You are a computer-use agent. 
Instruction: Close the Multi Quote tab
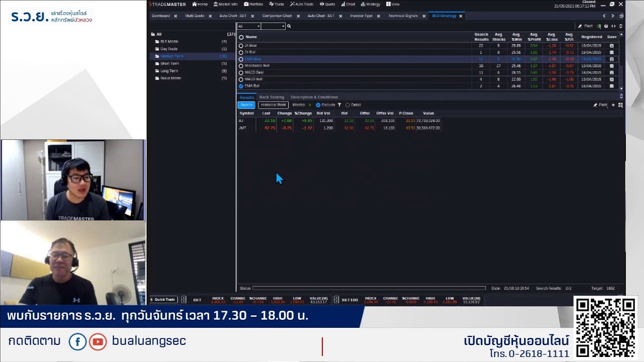pyautogui.click(x=210, y=16)
